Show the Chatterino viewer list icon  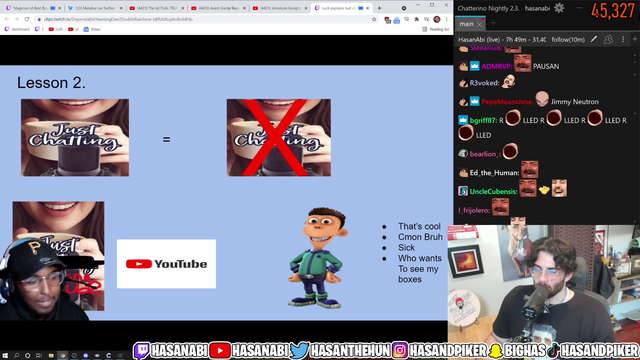[x=608, y=39]
